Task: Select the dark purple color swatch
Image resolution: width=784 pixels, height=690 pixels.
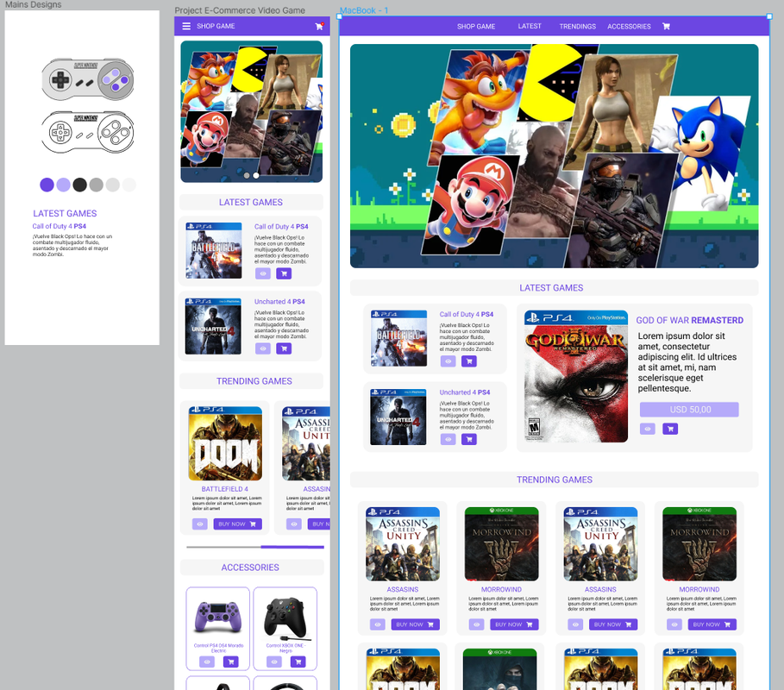Action: (47, 185)
